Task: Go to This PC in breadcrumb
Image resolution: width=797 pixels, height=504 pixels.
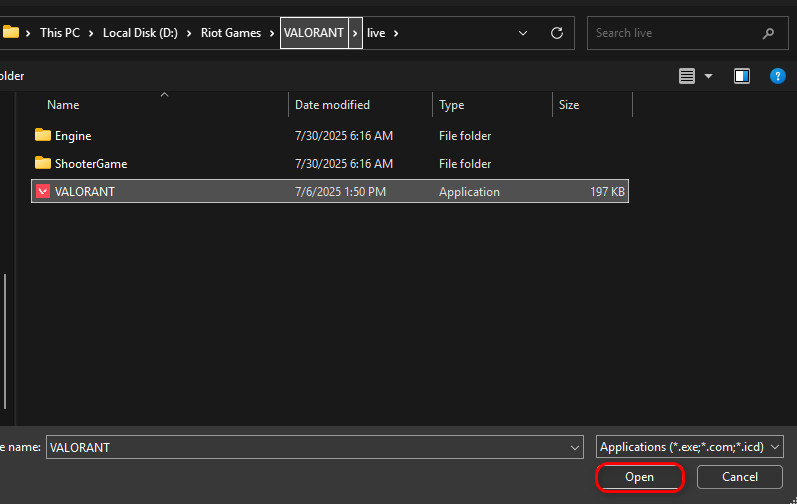Action: 60,33
